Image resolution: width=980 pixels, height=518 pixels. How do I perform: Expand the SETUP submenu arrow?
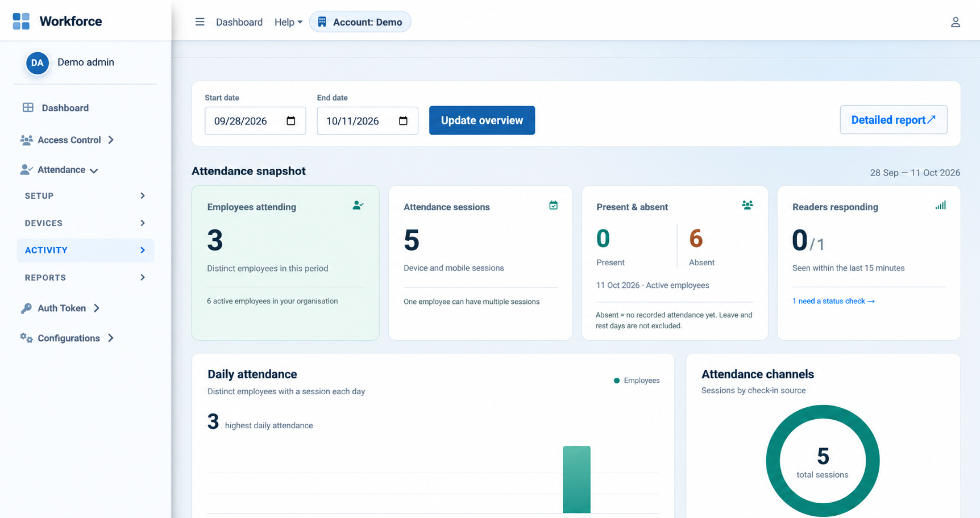click(x=143, y=195)
